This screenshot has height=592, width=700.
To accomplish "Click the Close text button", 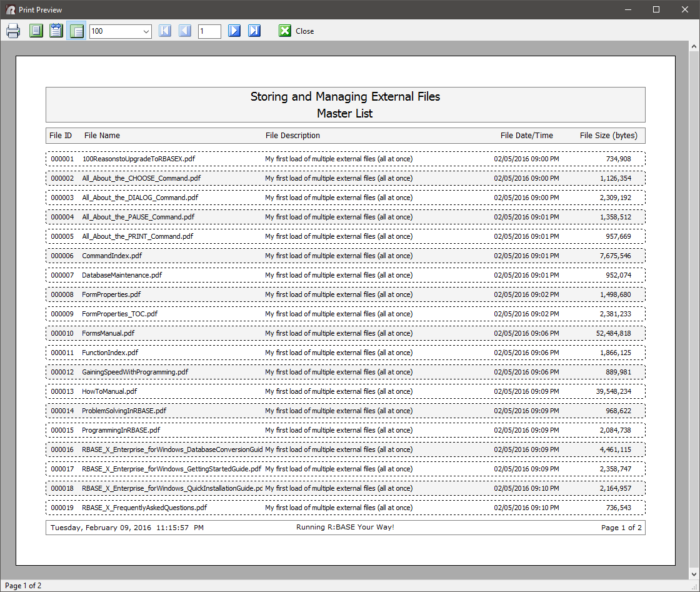I will tap(305, 31).
